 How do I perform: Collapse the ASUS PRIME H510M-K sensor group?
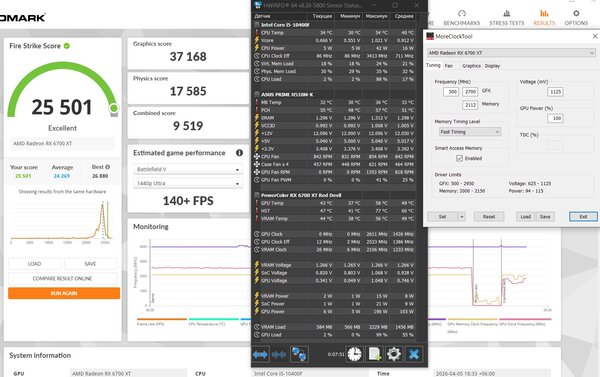[257, 95]
